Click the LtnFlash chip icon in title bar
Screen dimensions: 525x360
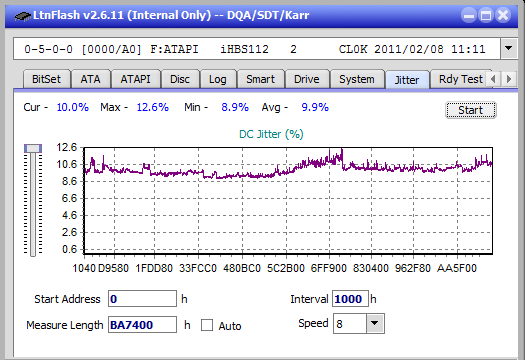coord(23,15)
